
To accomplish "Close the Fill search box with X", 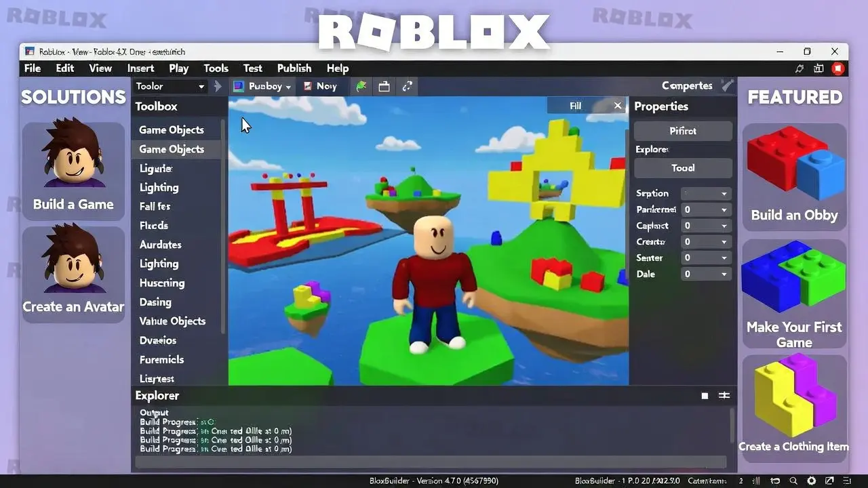I will [x=617, y=106].
